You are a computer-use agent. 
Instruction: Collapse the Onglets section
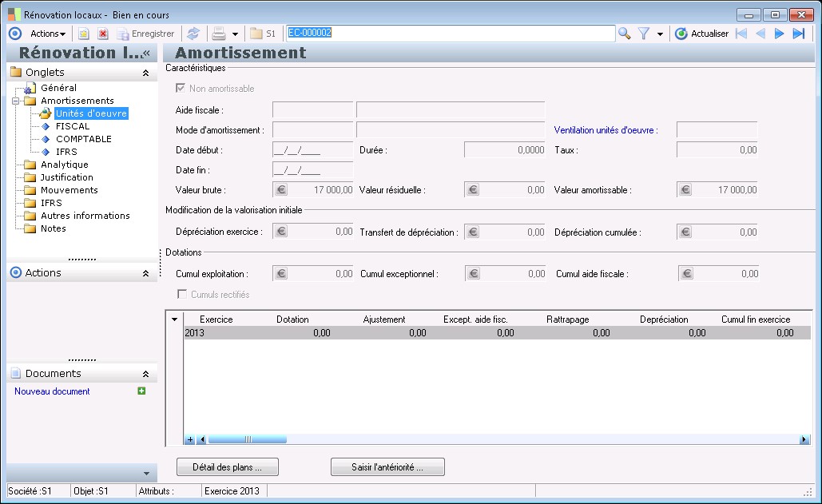point(145,73)
